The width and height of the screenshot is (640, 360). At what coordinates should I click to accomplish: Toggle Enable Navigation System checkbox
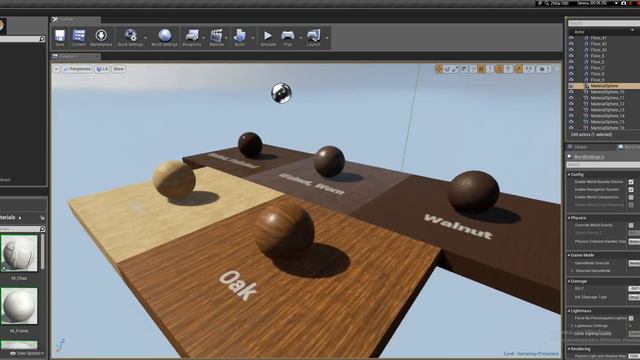click(631, 190)
